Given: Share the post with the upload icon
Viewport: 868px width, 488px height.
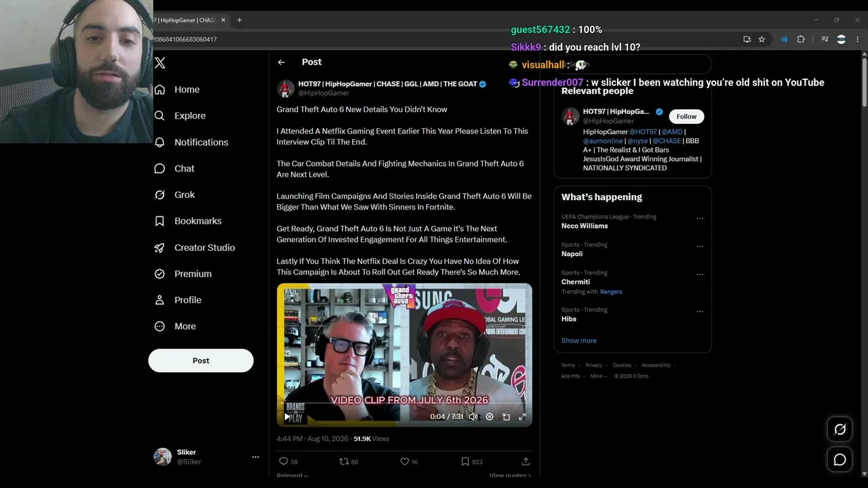Looking at the screenshot, I should (526, 462).
